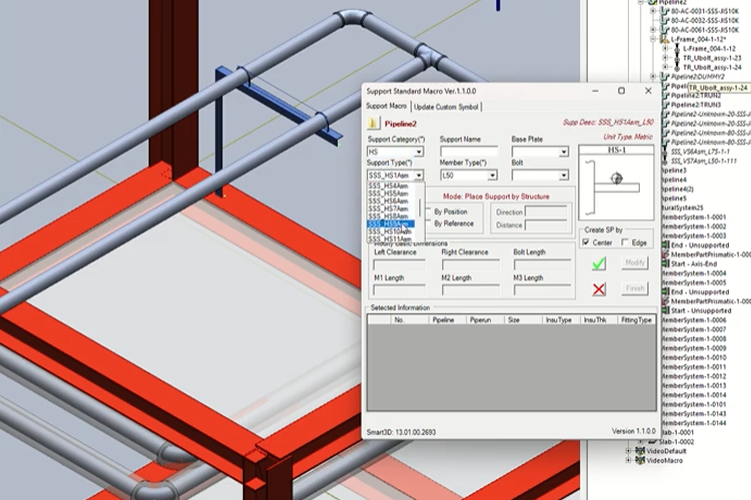Click the green checkmark apply icon
Screen dimensions: 751x500
coord(599,263)
